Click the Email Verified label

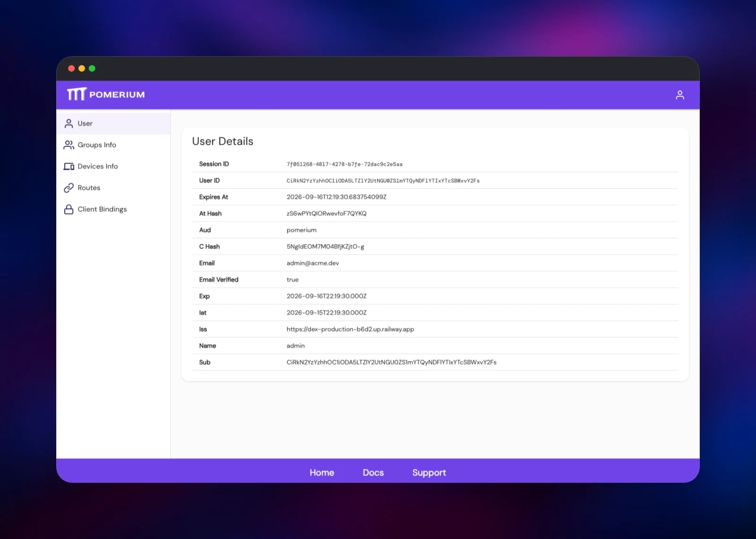pyautogui.click(x=219, y=280)
